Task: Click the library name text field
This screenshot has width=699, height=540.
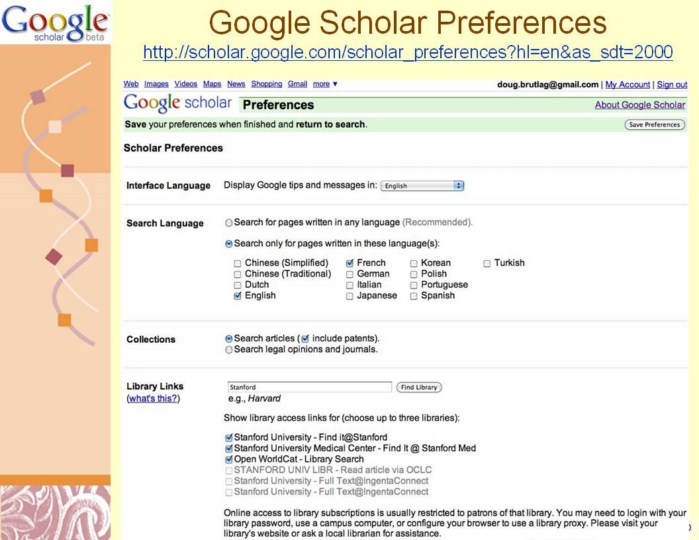Action: (309, 387)
